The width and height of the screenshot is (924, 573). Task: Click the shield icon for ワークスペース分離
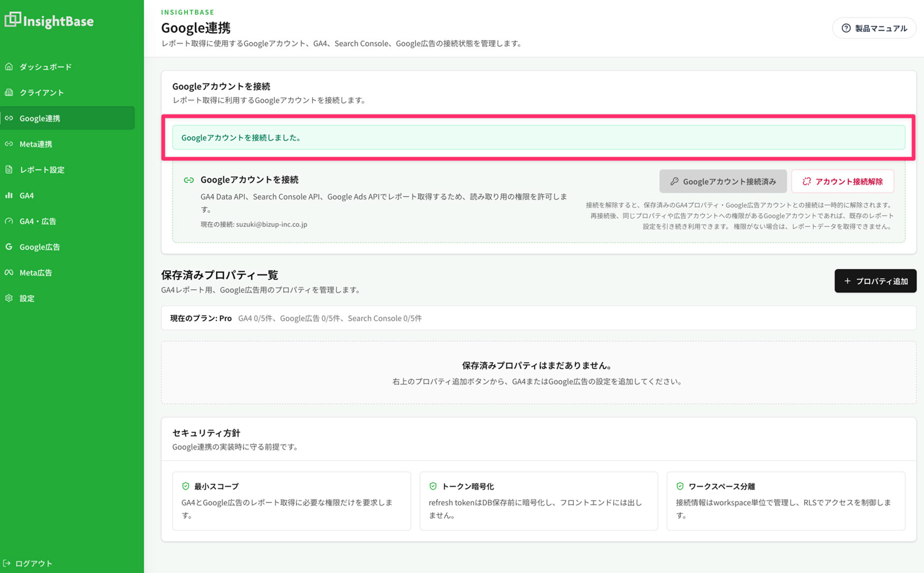(680, 486)
